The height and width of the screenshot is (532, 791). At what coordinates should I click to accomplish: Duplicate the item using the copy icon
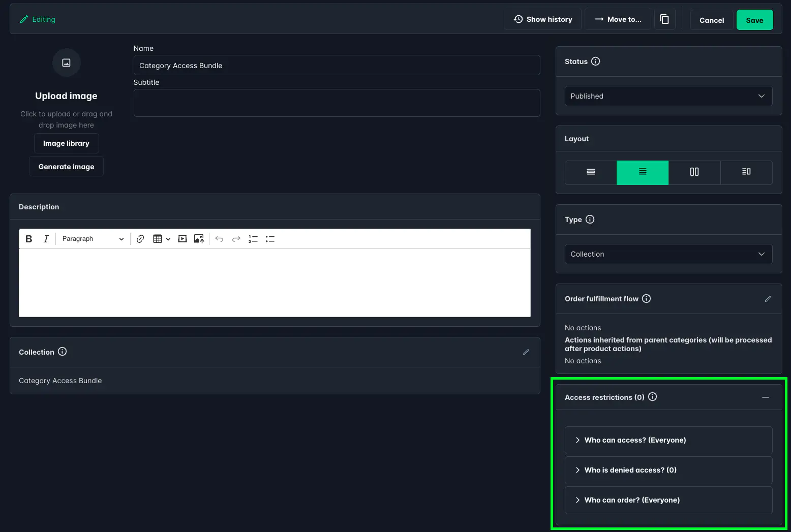point(664,19)
